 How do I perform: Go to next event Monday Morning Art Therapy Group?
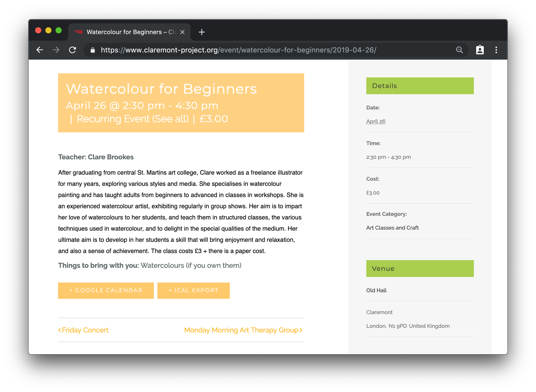[x=243, y=330]
